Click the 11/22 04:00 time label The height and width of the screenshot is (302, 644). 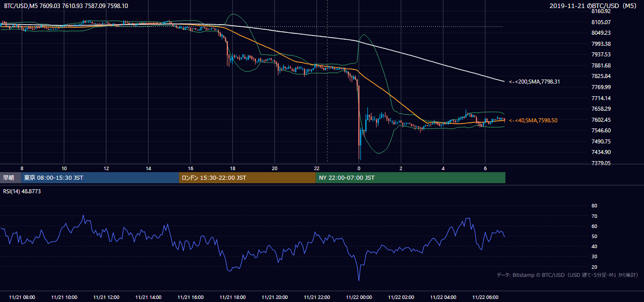coord(443,297)
